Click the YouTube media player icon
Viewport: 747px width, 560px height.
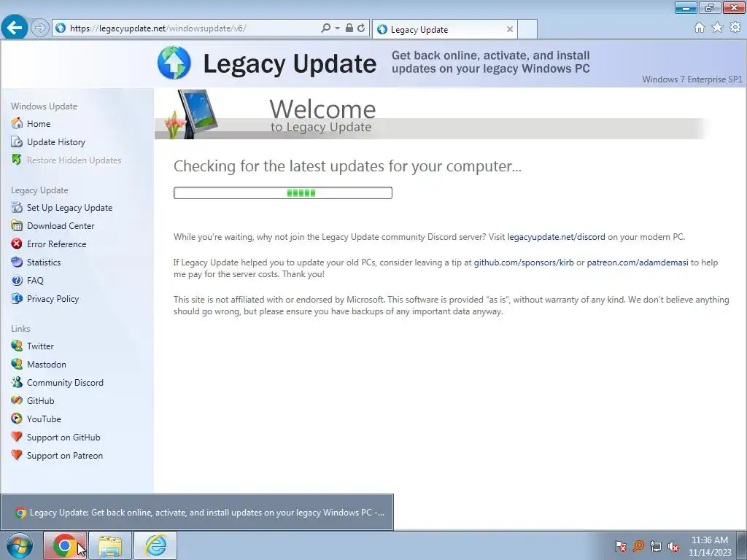[x=17, y=419]
